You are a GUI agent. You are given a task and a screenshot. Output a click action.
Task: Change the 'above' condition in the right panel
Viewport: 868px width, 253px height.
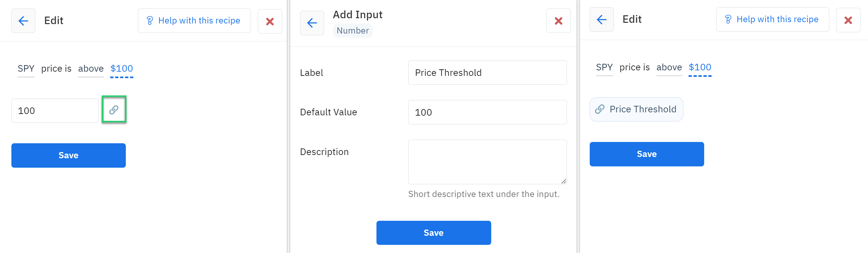tap(669, 67)
